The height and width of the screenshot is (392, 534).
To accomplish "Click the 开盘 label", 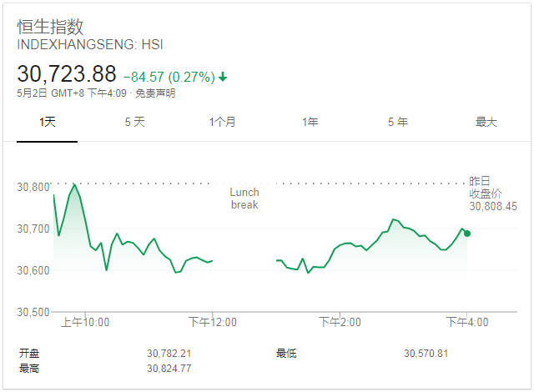I will [x=29, y=354].
